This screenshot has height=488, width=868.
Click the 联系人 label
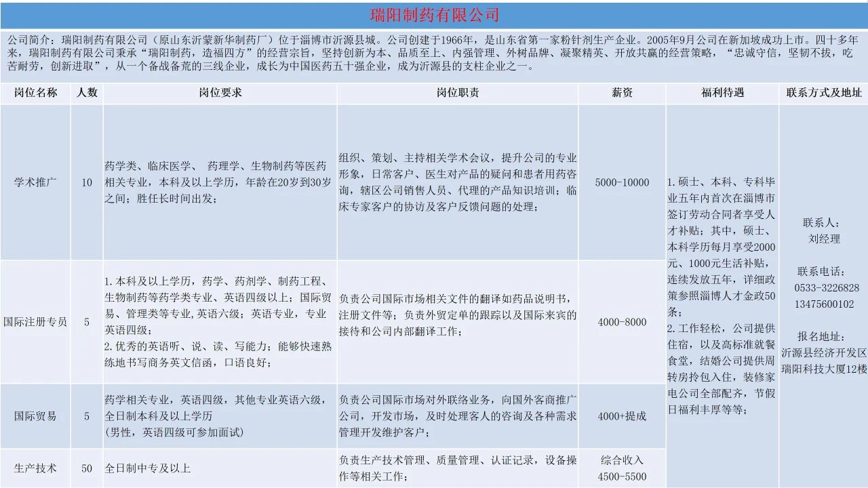point(821,222)
